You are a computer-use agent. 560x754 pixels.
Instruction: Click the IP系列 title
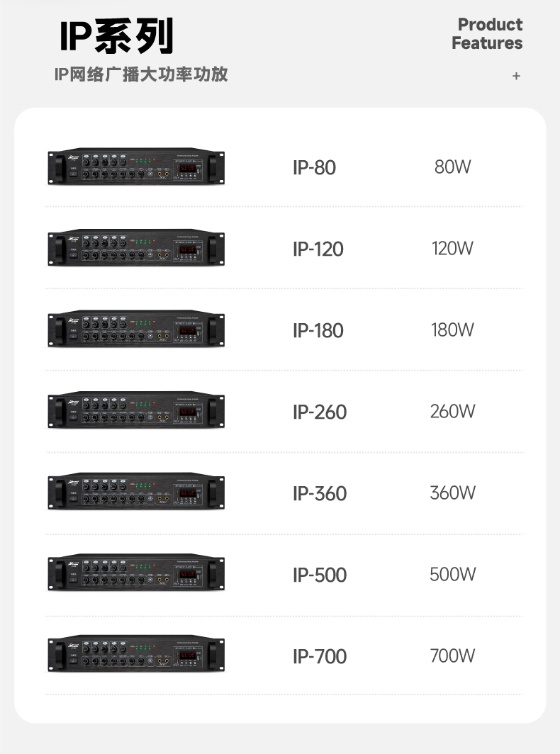[x=117, y=36]
